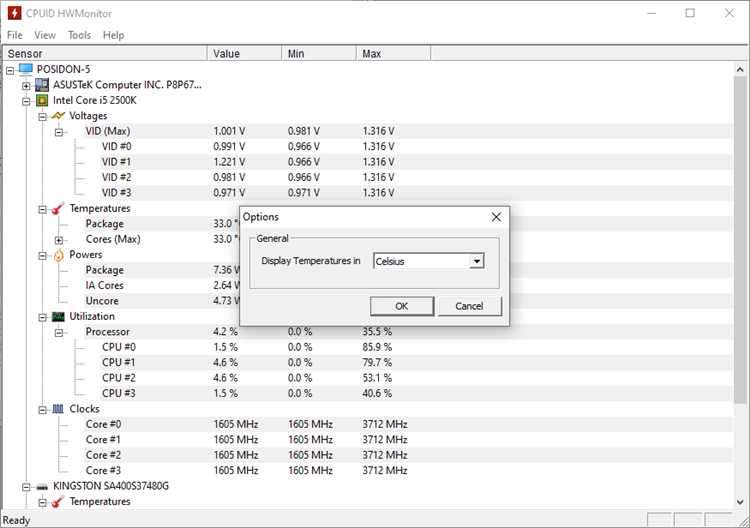The height and width of the screenshot is (528, 750).
Task: Click the thermometer icon under KINGSTON drive
Action: pos(58,502)
